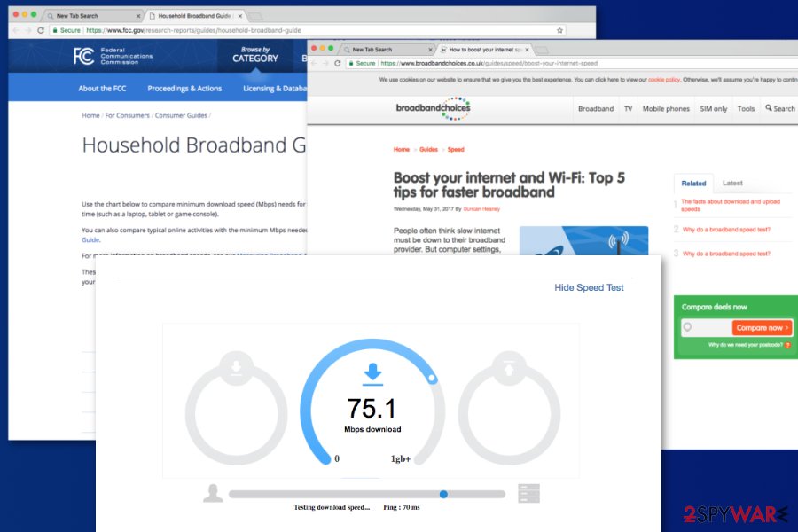The width and height of the screenshot is (798, 532).
Task: Open Tools navigation item
Action: coord(746,108)
